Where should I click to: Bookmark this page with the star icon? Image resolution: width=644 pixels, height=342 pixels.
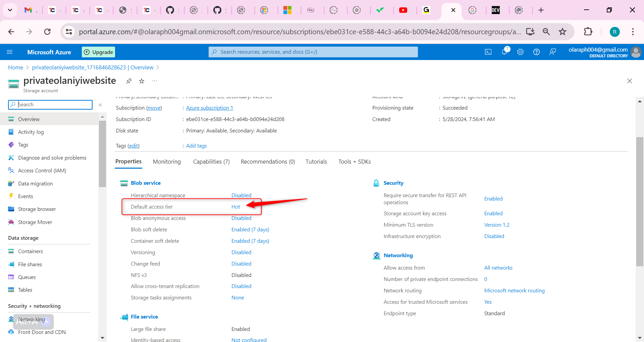pyautogui.click(x=562, y=32)
